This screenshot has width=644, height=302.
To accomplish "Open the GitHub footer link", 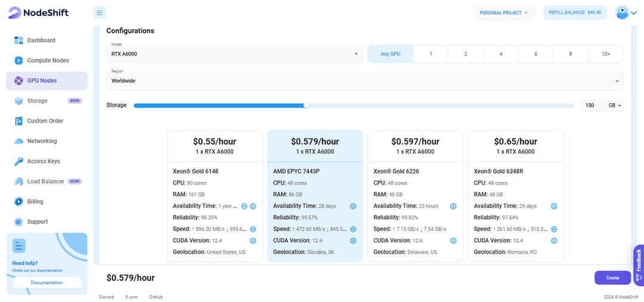I will (x=155, y=297).
